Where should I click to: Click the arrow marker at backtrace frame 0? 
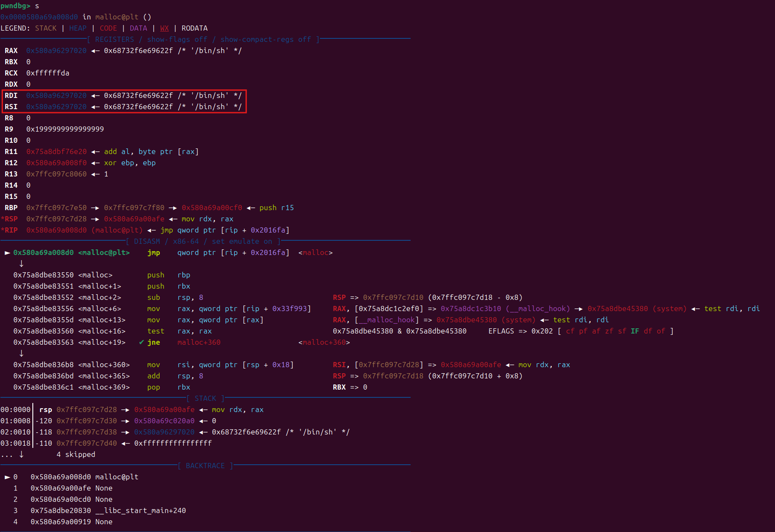(x=7, y=477)
